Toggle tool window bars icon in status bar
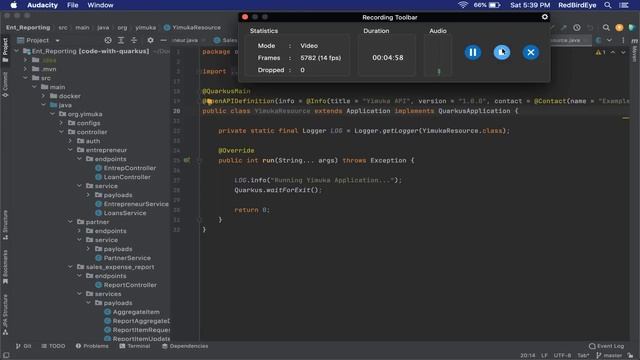 6,356
